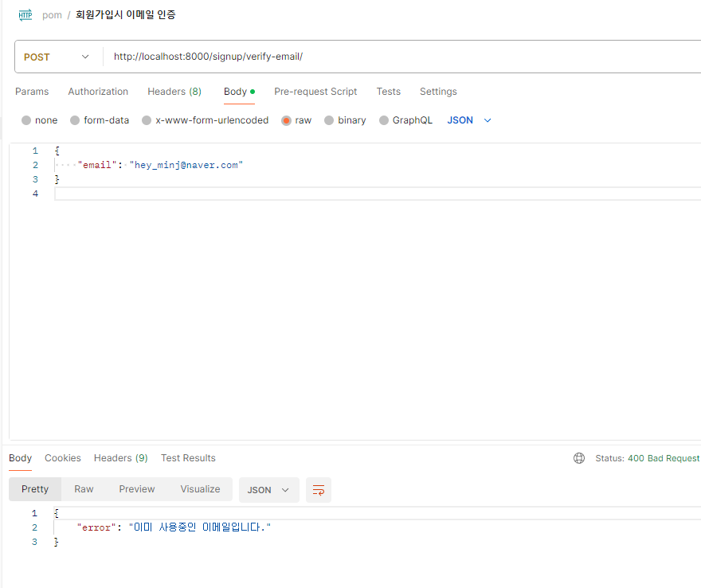Open the response JSON format dropdown
This screenshot has width=701, height=588.
pyautogui.click(x=268, y=490)
